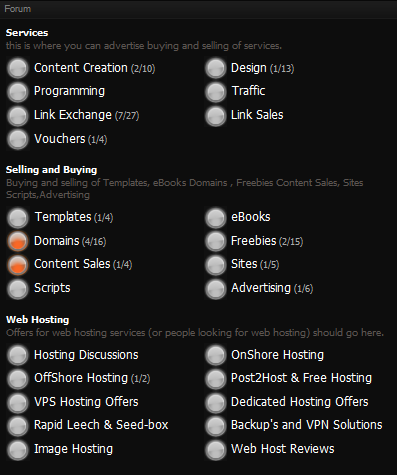The width and height of the screenshot is (397, 475).
Task: Open the Design subforum link
Action: [249, 68]
